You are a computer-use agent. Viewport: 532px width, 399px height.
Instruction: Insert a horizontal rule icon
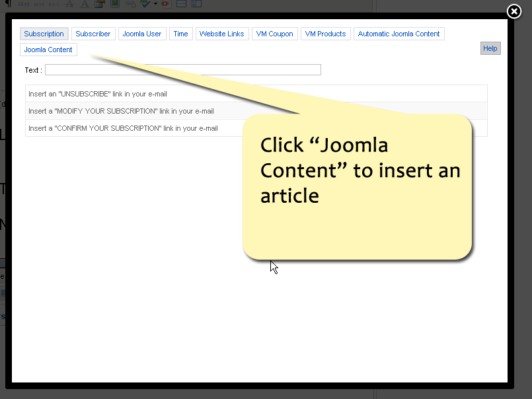180,4
